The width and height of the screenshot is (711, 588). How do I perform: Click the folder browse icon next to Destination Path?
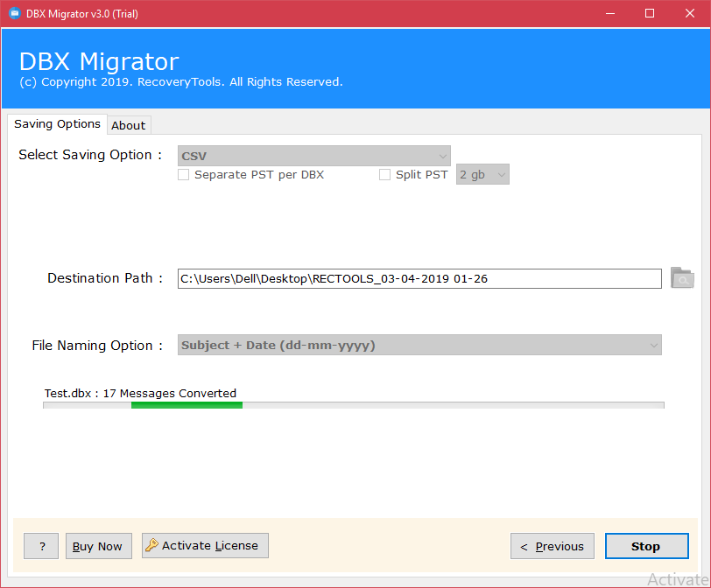tap(682, 277)
